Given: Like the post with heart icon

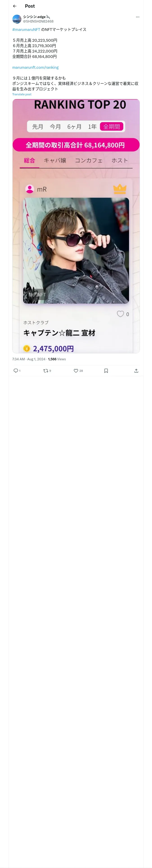Looking at the screenshot, I should tap(76, 371).
